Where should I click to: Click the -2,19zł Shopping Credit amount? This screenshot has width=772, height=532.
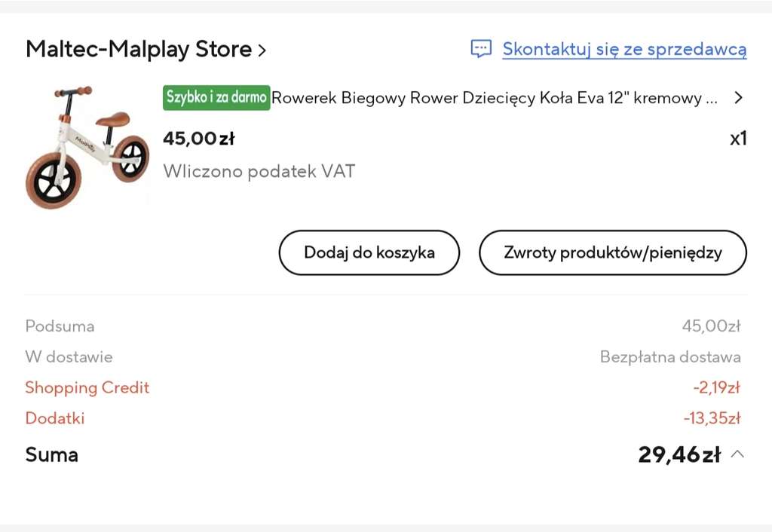tap(717, 388)
